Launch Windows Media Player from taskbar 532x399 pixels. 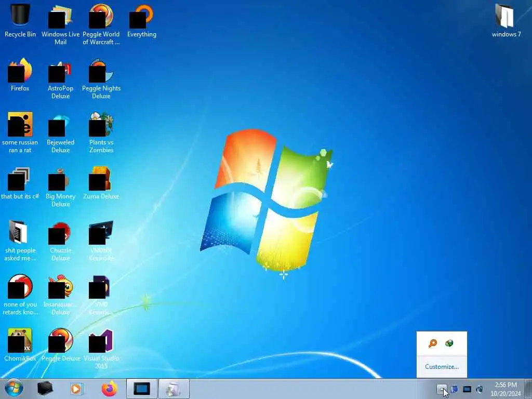point(77,389)
